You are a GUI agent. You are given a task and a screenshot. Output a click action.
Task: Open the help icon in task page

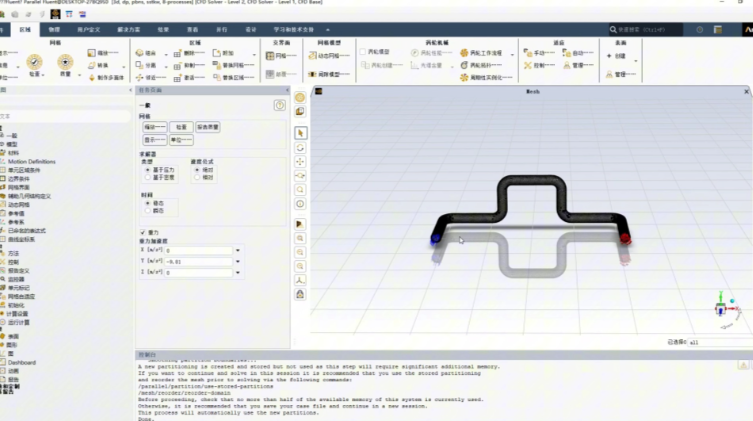[x=279, y=105]
